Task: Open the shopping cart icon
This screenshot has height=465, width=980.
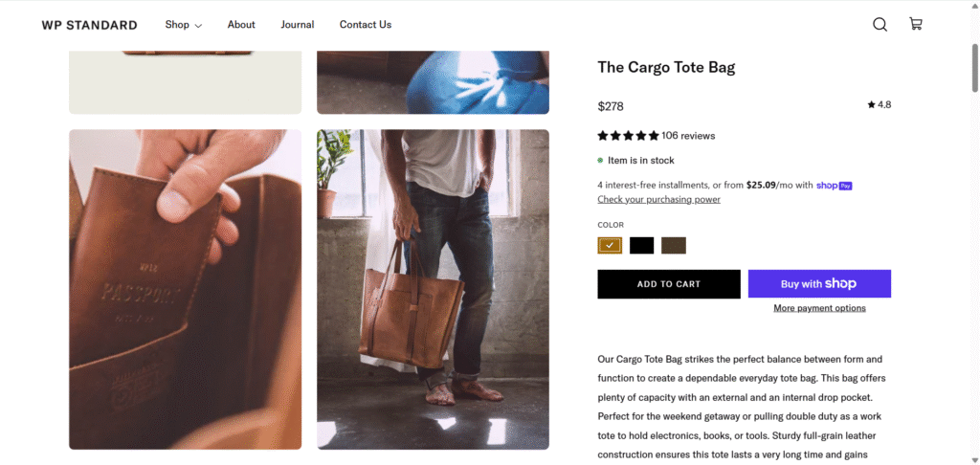Action: pos(916,25)
